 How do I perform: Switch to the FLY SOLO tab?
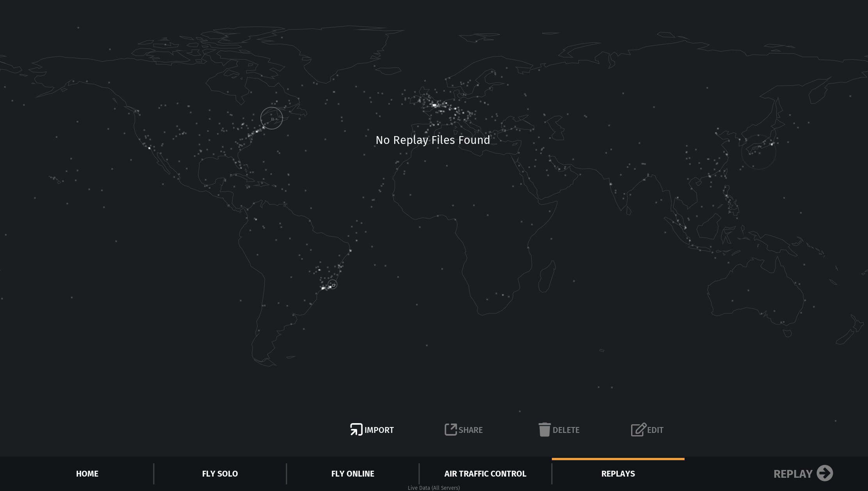coord(220,474)
